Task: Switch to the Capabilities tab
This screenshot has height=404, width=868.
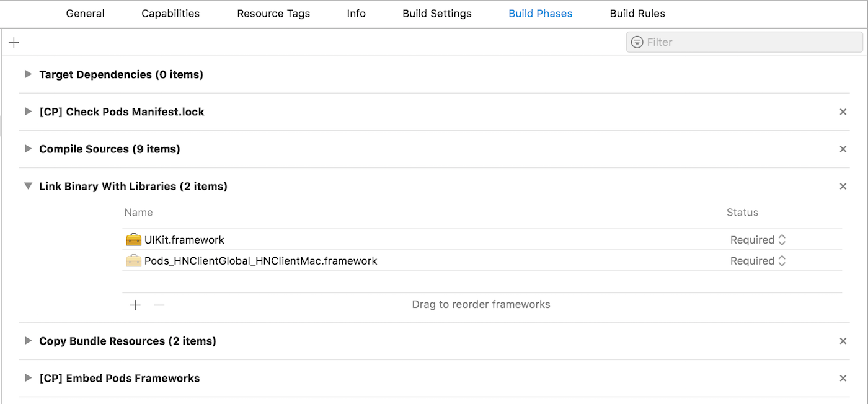Action: point(170,14)
